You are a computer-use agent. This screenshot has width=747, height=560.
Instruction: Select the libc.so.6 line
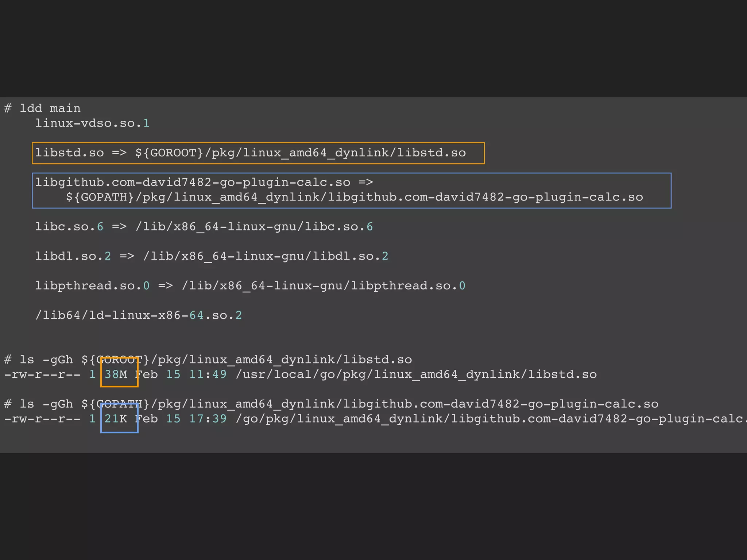click(x=204, y=227)
